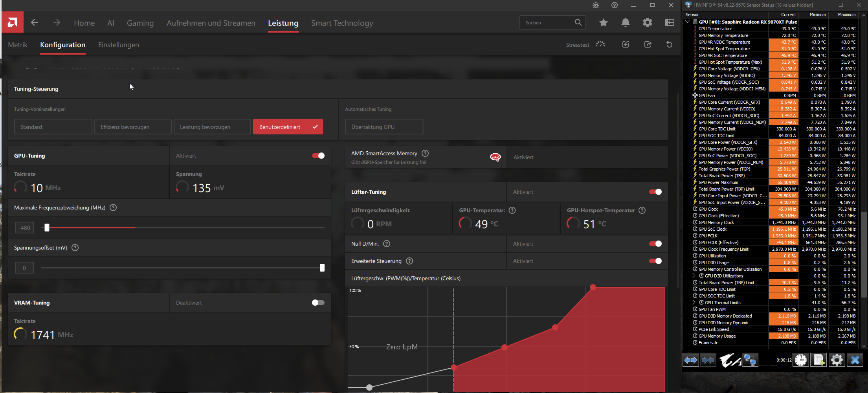Click HWiNFO Maximum column header
This screenshot has height=393, width=868.
846,15
